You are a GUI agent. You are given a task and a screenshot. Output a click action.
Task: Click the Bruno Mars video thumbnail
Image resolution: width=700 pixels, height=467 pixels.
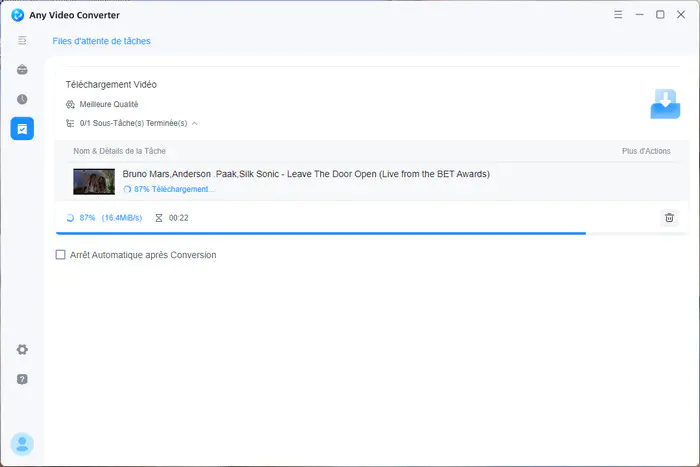click(94, 181)
